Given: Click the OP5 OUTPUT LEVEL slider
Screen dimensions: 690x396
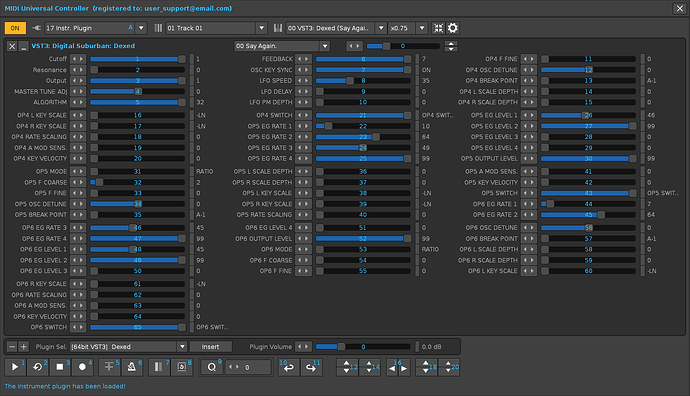Looking at the screenshot, I should click(x=588, y=158).
